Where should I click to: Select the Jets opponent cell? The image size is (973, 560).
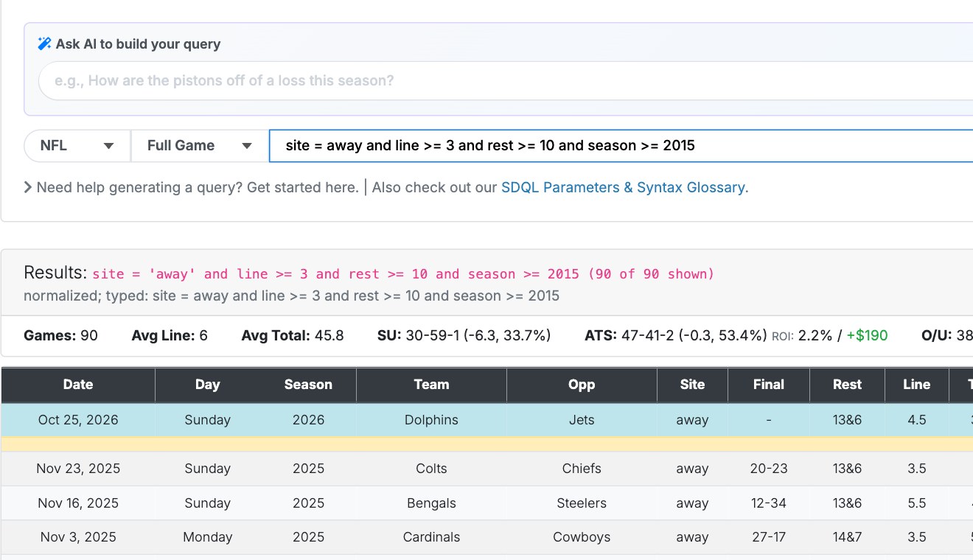point(582,420)
